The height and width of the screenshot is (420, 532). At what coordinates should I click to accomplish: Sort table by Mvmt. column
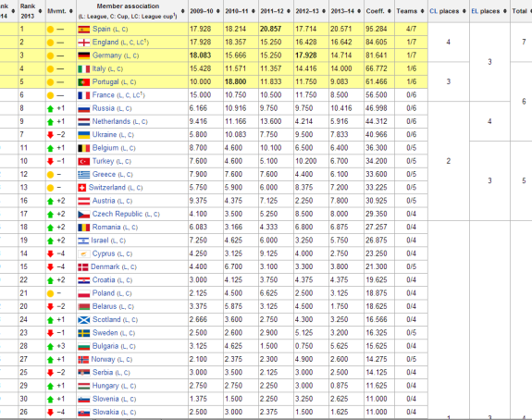[71, 11]
